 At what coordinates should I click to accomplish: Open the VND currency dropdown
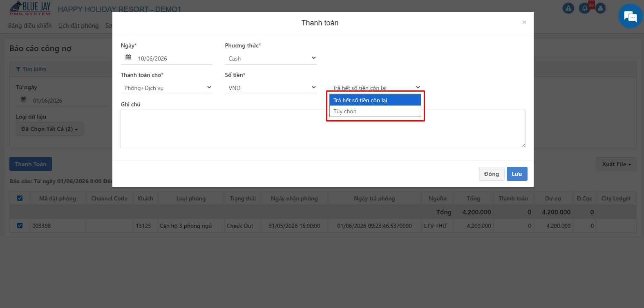point(271,88)
